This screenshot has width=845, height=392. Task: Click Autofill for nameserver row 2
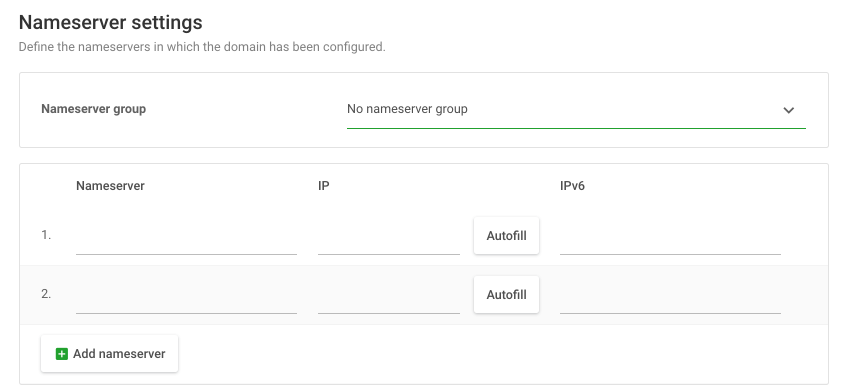[x=506, y=295]
